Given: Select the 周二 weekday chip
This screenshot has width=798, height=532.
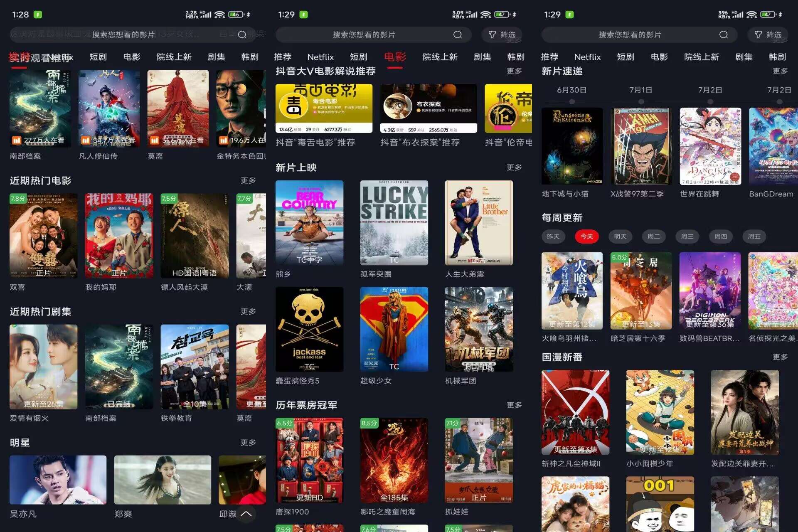Looking at the screenshot, I should click(653, 236).
